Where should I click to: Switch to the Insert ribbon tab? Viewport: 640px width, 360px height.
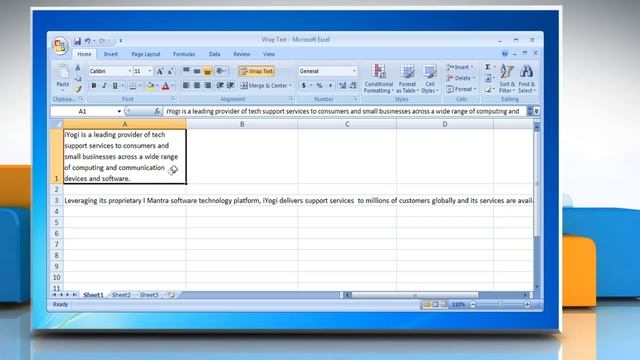click(x=110, y=54)
